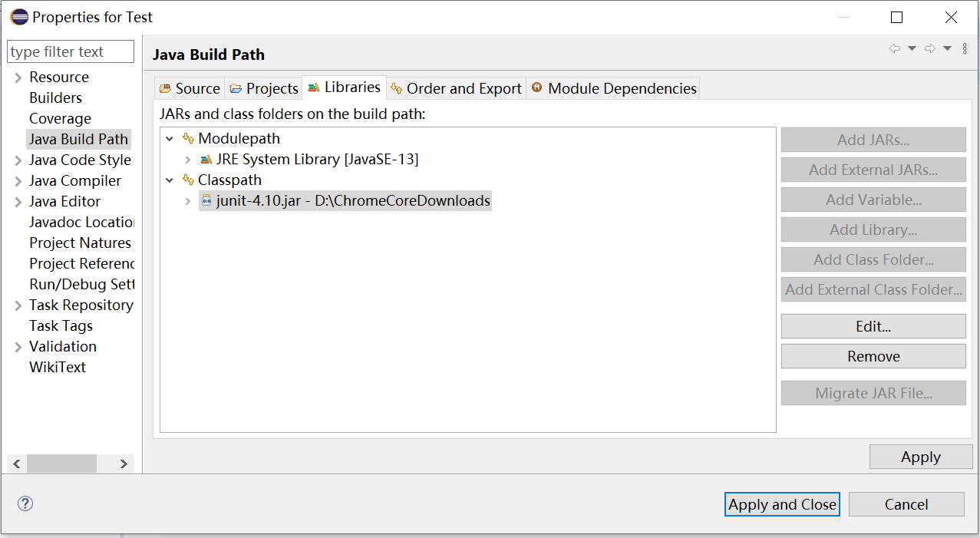
Task: Click the Apply and Close button
Action: [x=782, y=504]
